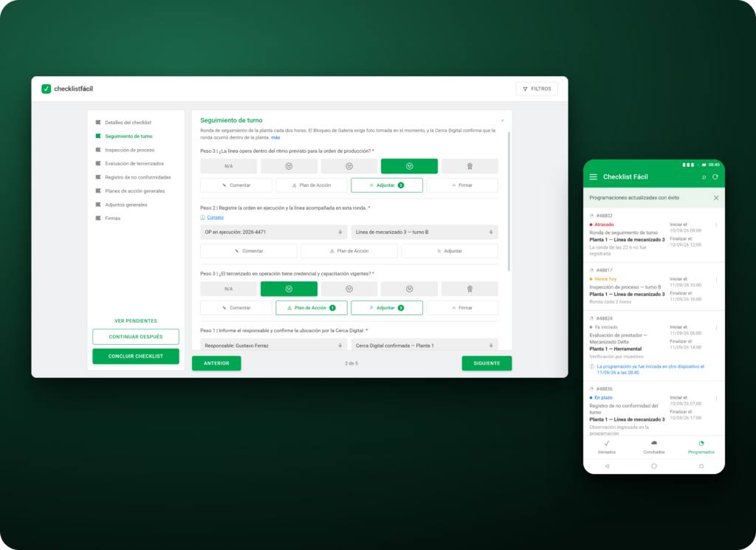
Task: Click the CONCLUIR CHECKLIST button
Action: point(136,357)
